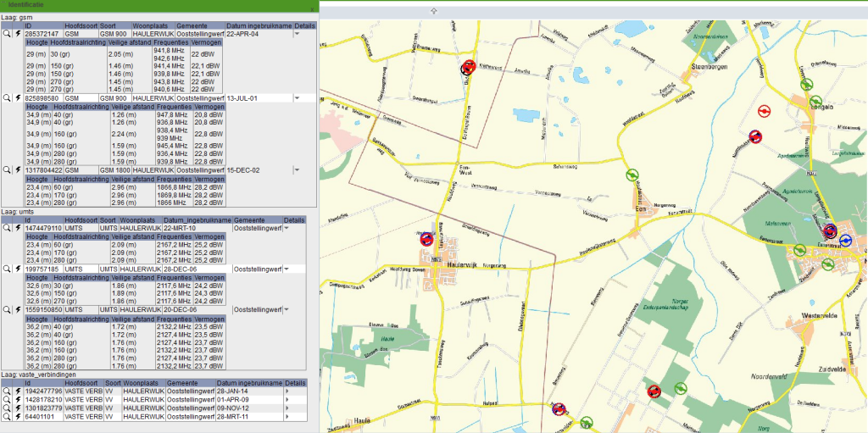868x433 pixels.
Task: Collapse details of GSM record 825898580
Action: [x=298, y=98]
